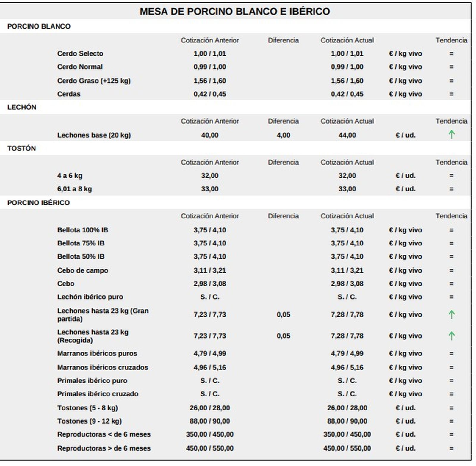The image size is (476, 466).
Task: Click the Marranos ibéricos cruzados row label
Action: (x=102, y=367)
